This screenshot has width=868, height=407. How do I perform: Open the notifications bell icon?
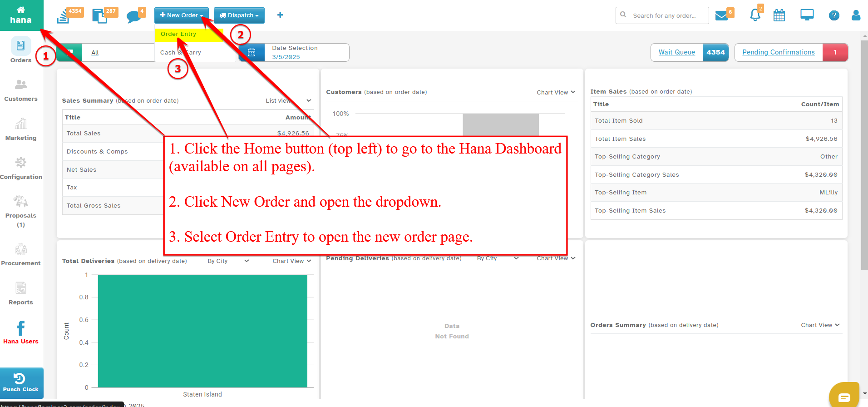click(x=755, y=15)
